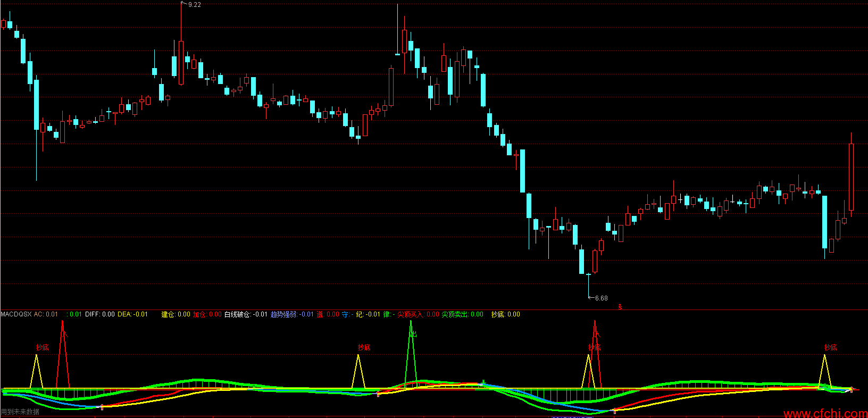Click the 用到未来数据 notice text

click(x=20, y=412)
